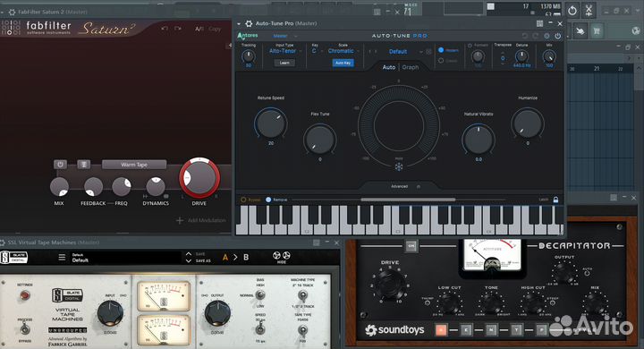Open Auto-Tune Input Type Alto-Tenor dropdown
This screenshot has height=349, width=644.
pos(284,51)
